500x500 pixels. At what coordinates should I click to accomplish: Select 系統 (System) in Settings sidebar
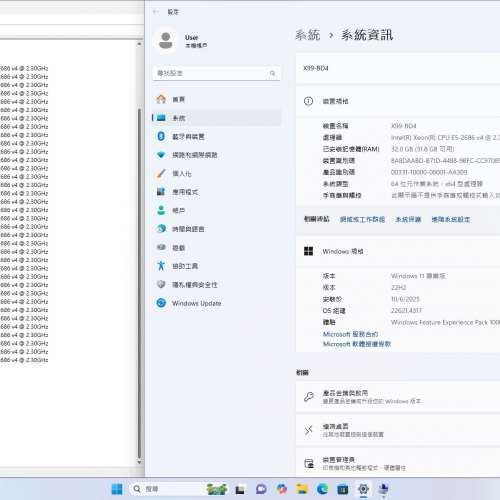217,118
